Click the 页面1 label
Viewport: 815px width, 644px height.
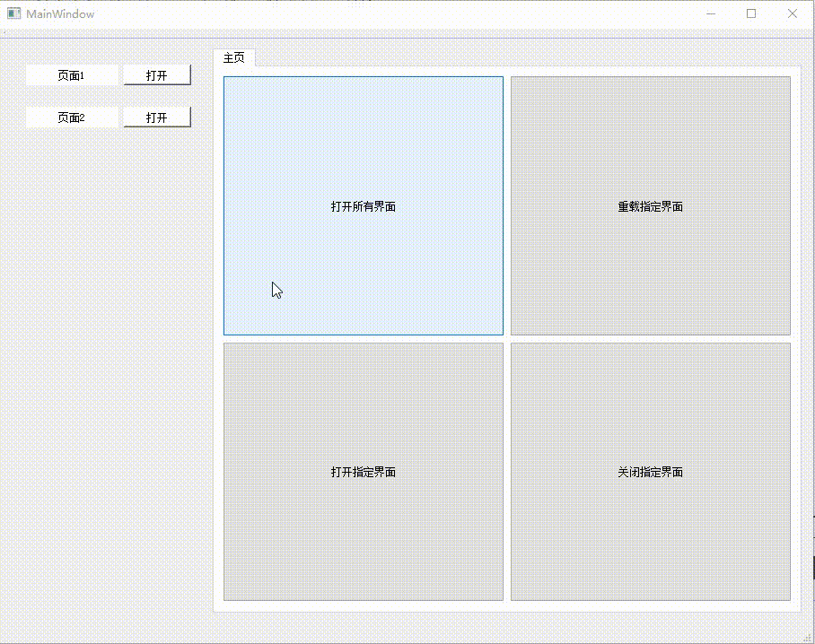point(72,75)
